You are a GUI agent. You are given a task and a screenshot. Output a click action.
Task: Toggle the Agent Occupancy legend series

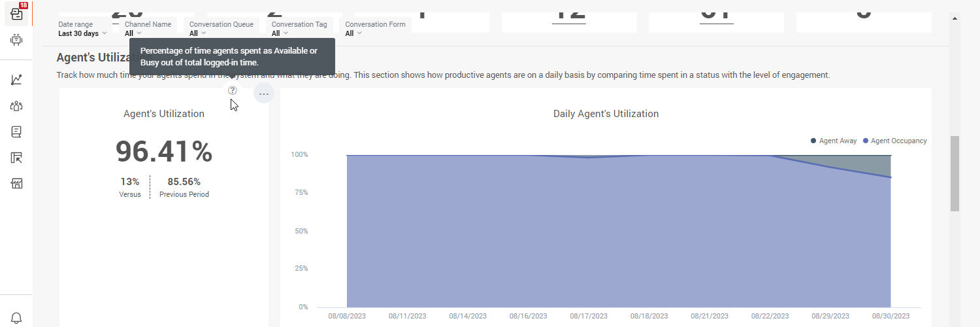click(894, 141)
